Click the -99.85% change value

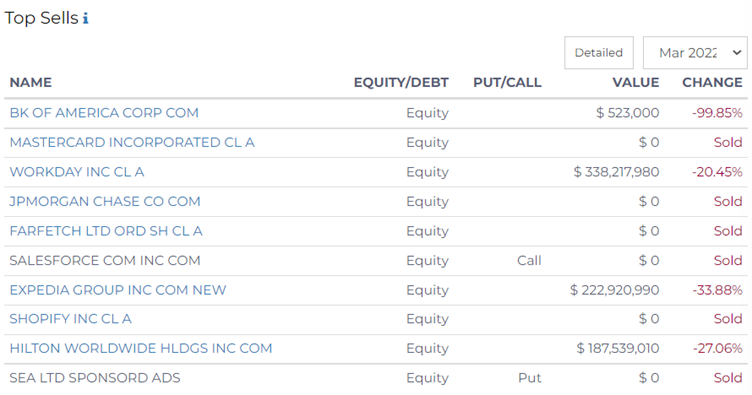(717, 113)
